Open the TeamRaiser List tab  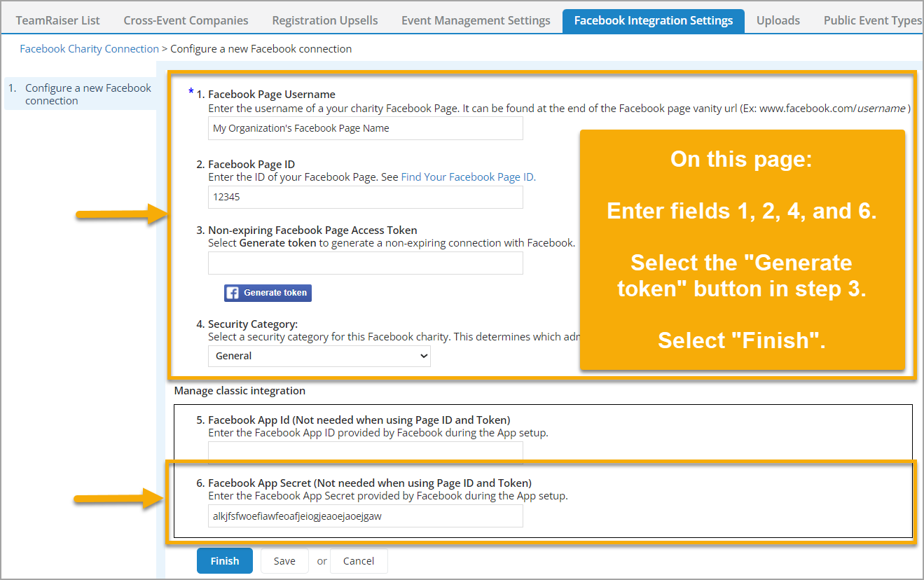[57, 20]
